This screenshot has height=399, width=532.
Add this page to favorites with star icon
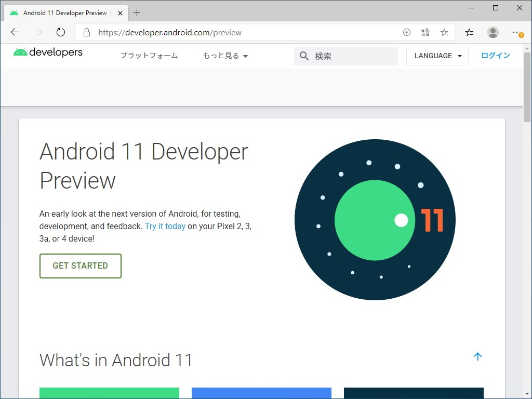(444, 32)
